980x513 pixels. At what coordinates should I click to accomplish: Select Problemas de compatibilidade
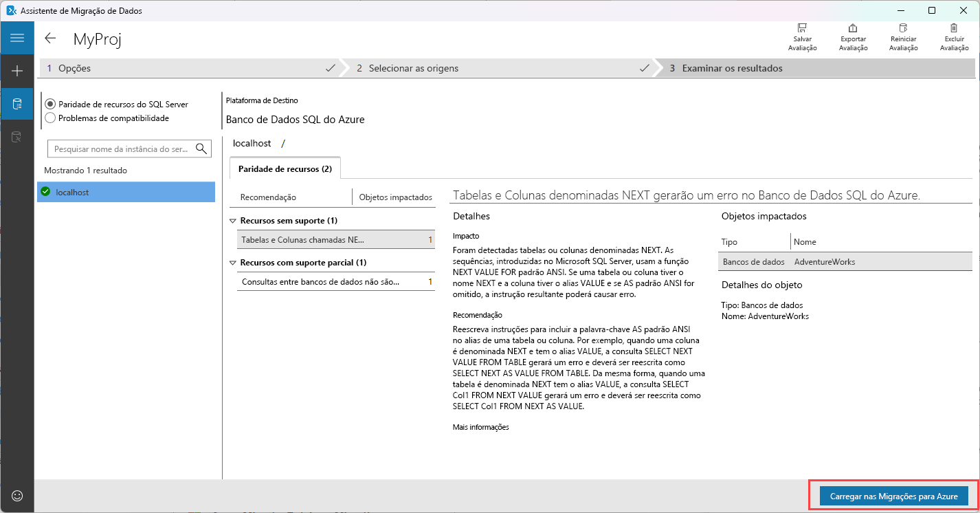point(49,117)
